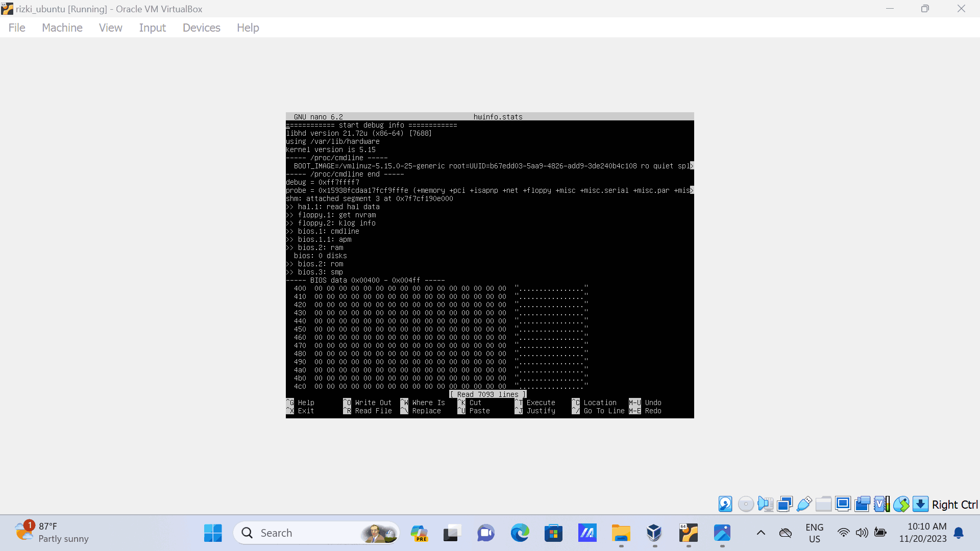The height and width of the screenshot is (551, 980).
Task: Launch Microsoft Edge from taskbar
Action: [x=520, y=533]
